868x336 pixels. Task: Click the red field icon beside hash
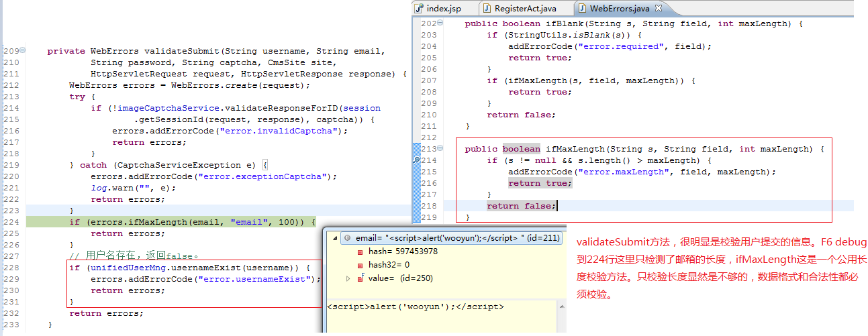click(361, 251)
